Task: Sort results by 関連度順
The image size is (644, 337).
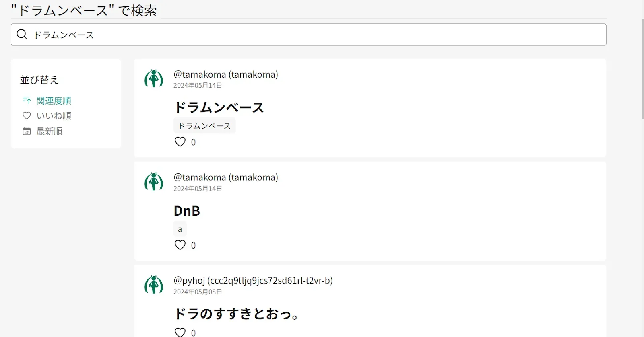Action: pos(54,101)
